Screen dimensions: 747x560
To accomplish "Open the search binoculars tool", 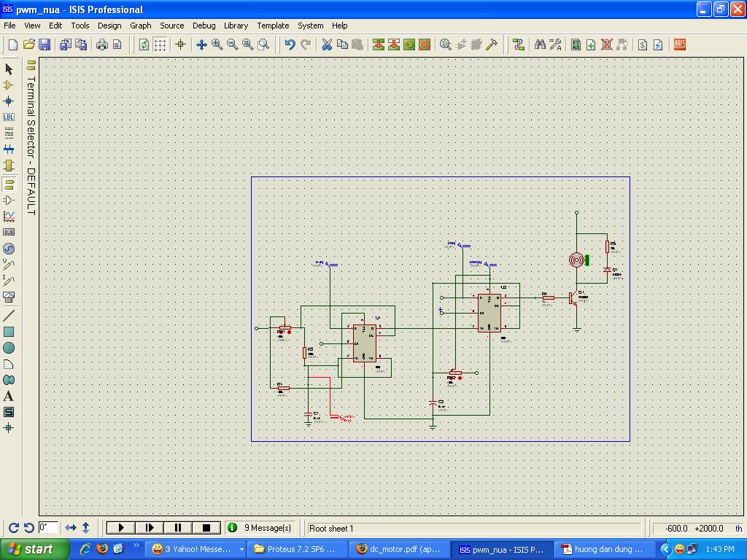I will (540, 44).
